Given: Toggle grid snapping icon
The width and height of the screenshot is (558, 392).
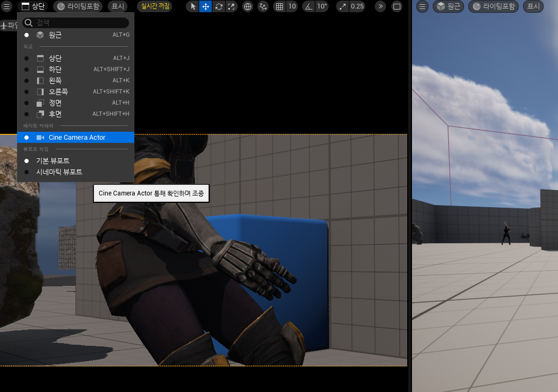Looking at the screenshot, I should click(280, 6).
